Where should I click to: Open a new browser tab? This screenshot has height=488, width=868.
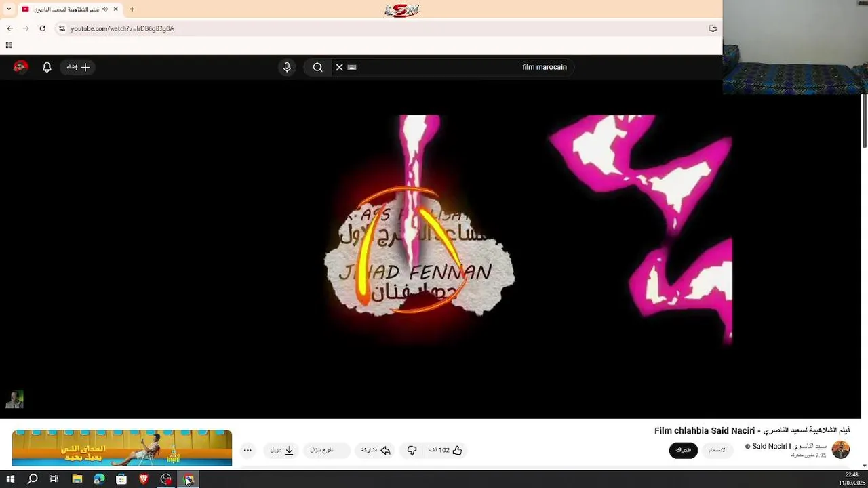(132, 9)
